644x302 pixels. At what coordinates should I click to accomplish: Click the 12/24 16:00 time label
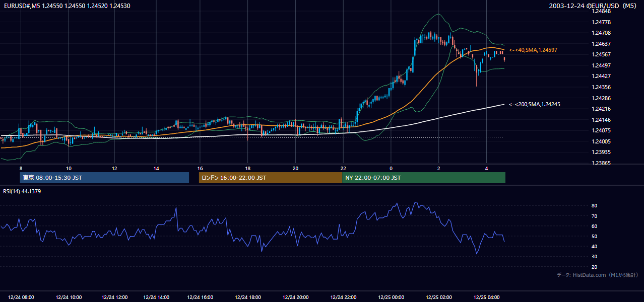coord(200,297)
